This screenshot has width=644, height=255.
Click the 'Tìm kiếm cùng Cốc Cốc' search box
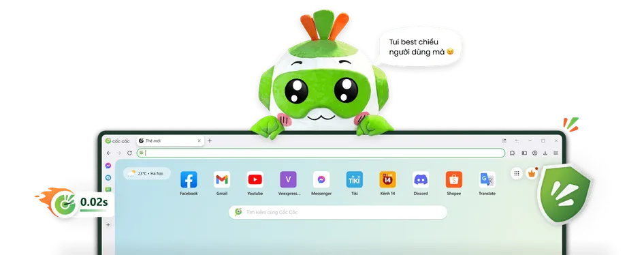point(338,212)
